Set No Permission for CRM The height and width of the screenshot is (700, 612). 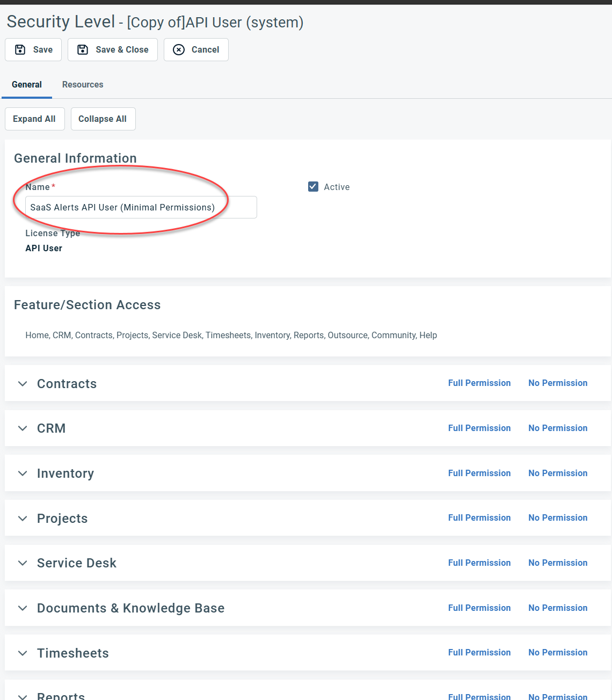[557, 428]
